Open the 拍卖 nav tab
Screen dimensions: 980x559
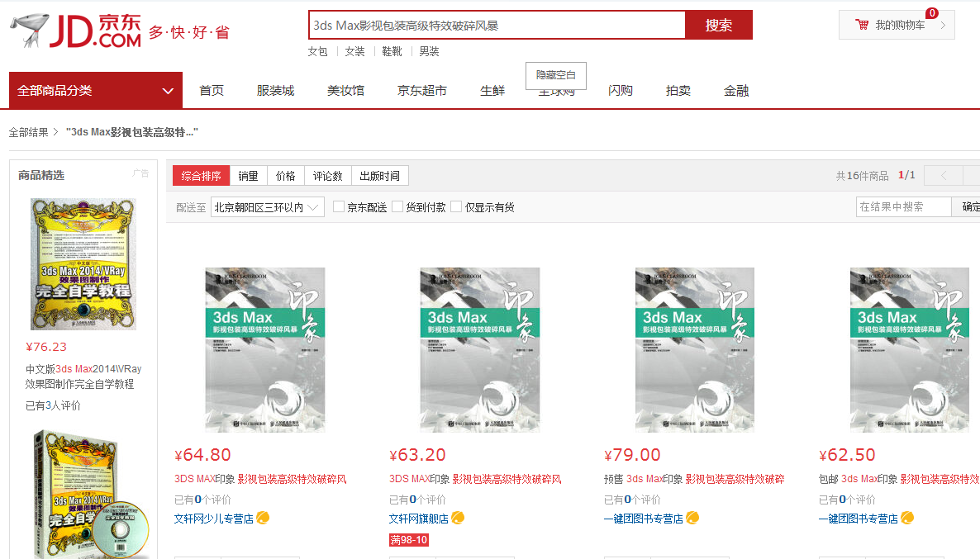(x=678, y=91)
